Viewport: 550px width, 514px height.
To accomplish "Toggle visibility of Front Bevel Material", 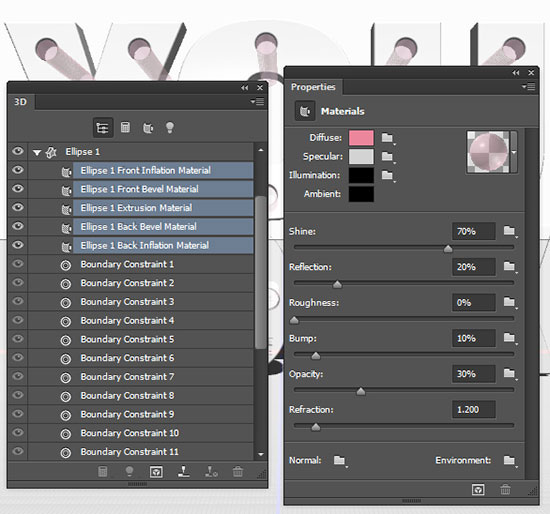I will click(18, 189).
